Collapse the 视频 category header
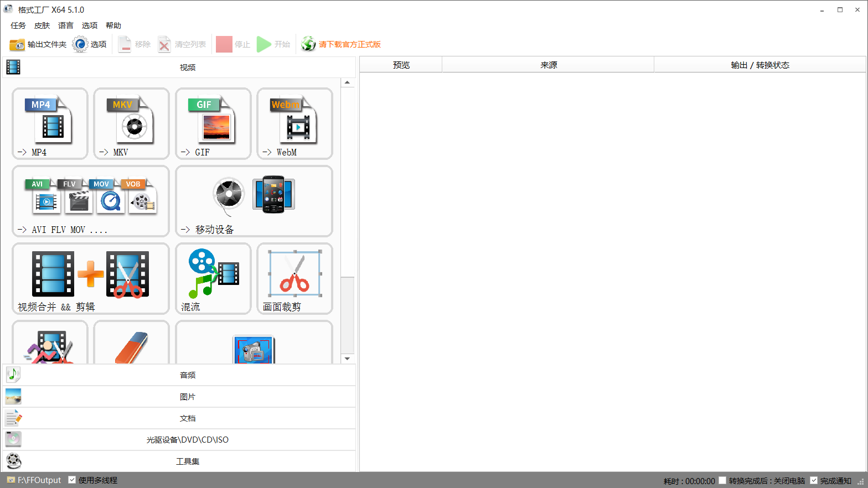Image resolution: width=868 pixels, height=488 pixels. pyautogui.click(x=179, y=67)
